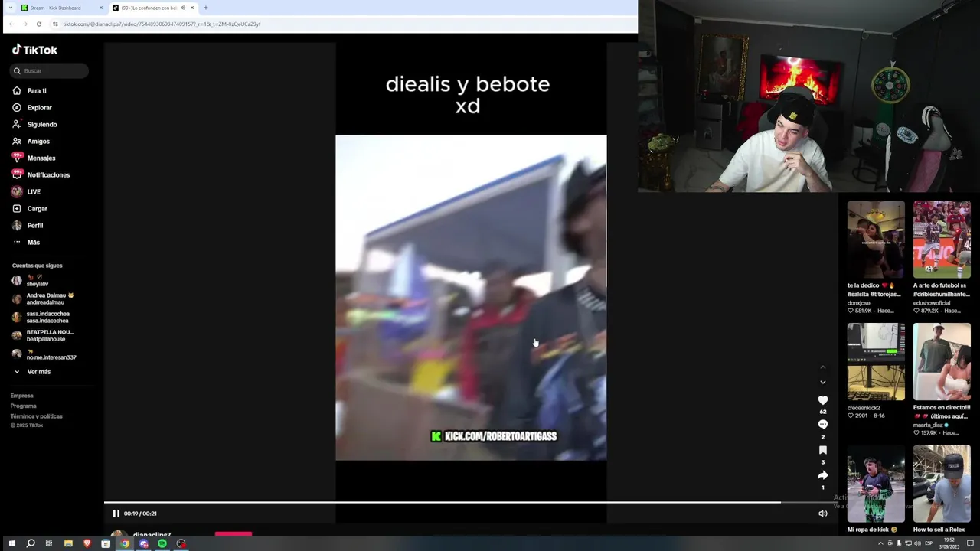The image size is (980, 551).
Task: Open followed account no.me.interesan337
Action: click(44, 354)
